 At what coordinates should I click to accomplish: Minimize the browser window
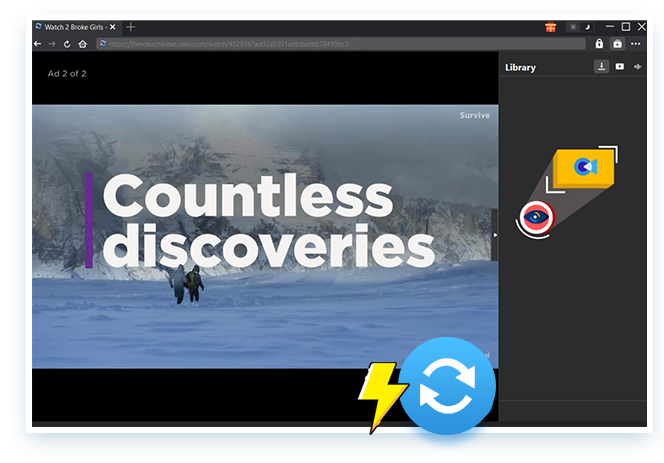point(610,27)
